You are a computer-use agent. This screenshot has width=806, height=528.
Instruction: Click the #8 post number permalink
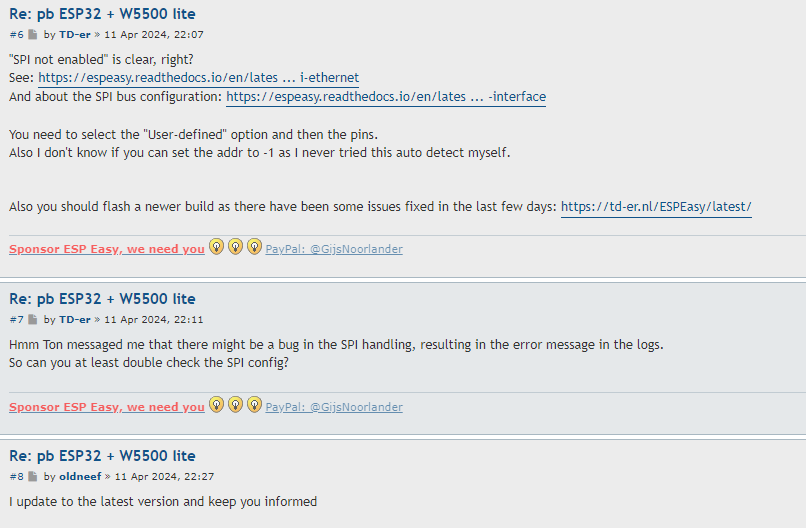[16, 477]
